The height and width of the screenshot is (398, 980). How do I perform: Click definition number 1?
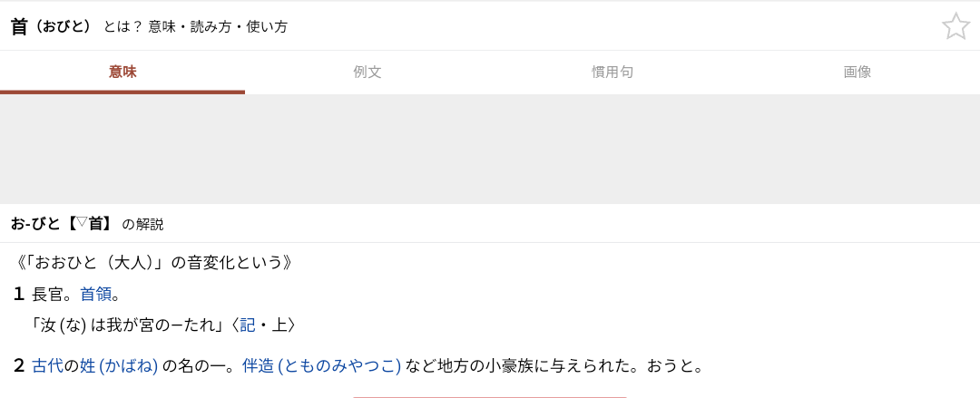click(19, 294)
